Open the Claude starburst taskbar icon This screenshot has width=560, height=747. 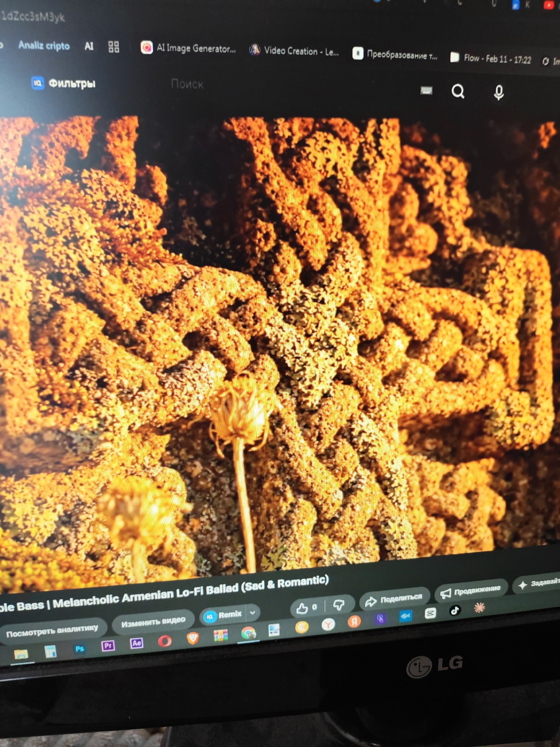pos(479,608)
